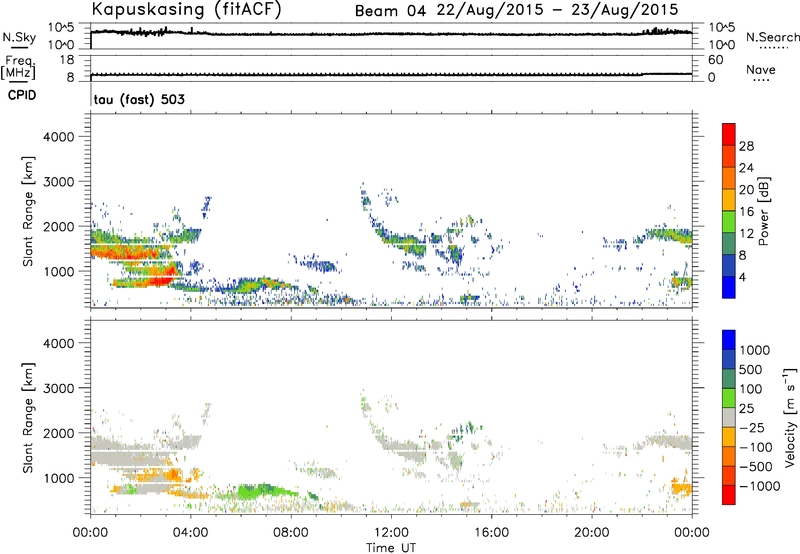Viewport: 800px width, 554px height.
Task: Click the '16:00' time tick label
Action: click(492, 533)
